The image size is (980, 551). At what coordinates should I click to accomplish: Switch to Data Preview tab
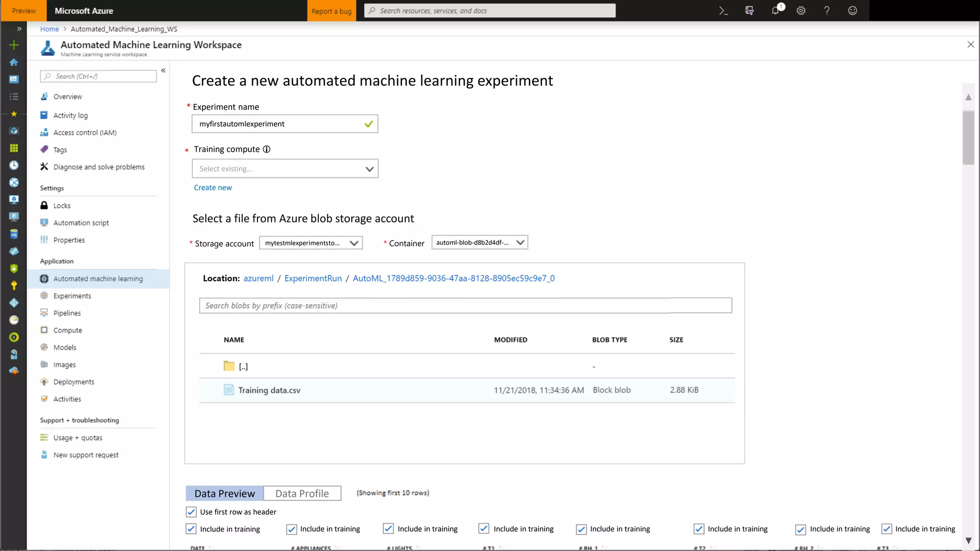224,493
